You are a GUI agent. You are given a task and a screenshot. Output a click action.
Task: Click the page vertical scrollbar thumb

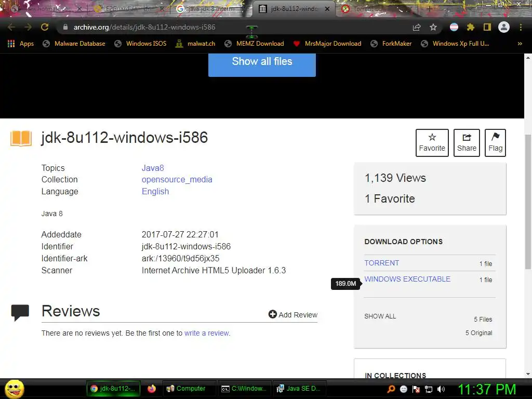[528, 202]
